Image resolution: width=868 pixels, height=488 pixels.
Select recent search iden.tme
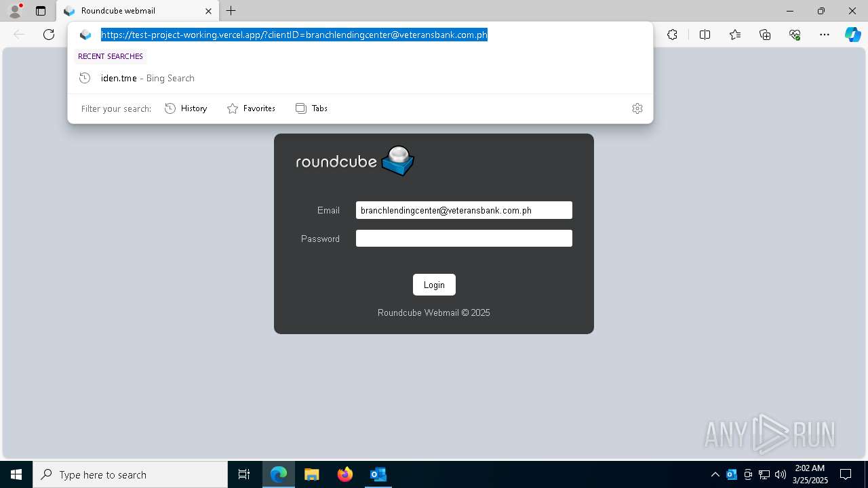click(360, 78)
